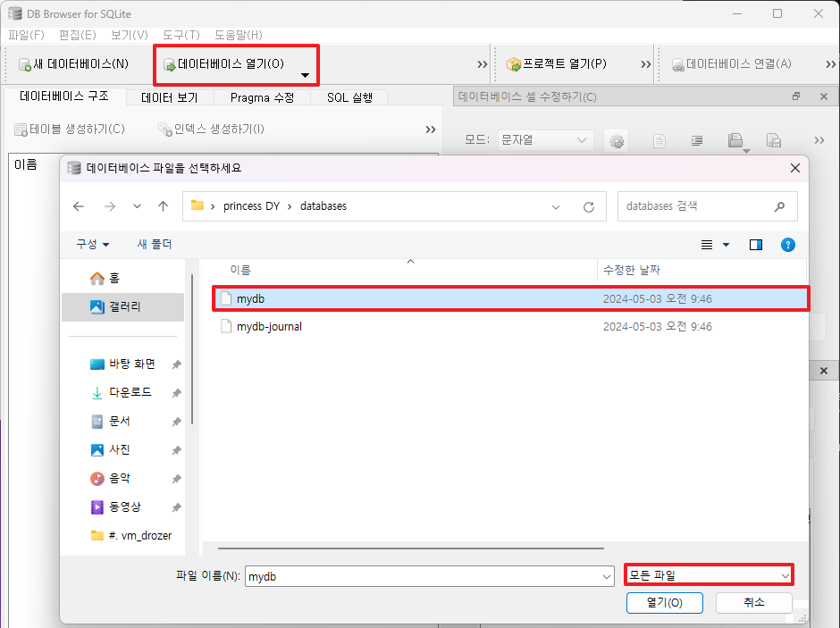Switch to the SQL 실행 tab
840x628 pixels.
point(349,97)
